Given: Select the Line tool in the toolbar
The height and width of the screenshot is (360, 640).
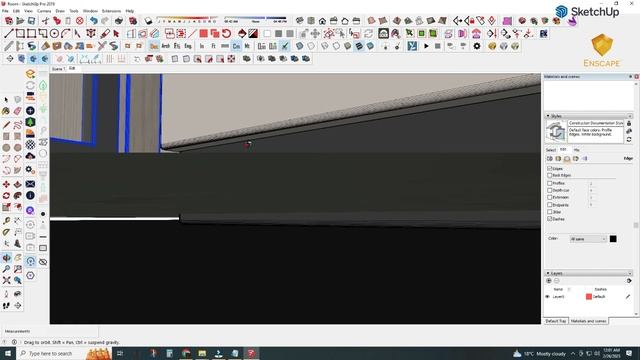Looking at the screenshot, I should click(x=9, y=33).
